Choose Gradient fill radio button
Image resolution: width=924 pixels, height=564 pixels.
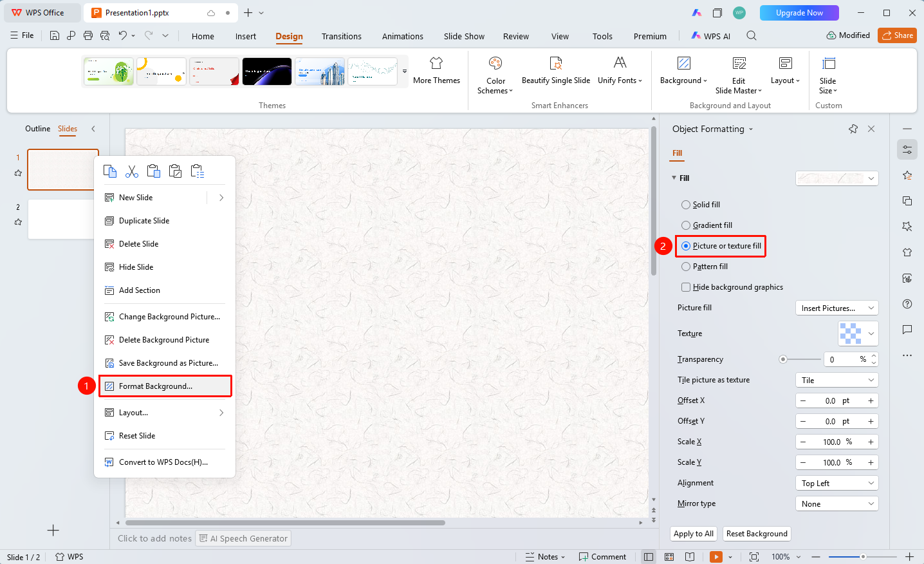pos(686,225)
